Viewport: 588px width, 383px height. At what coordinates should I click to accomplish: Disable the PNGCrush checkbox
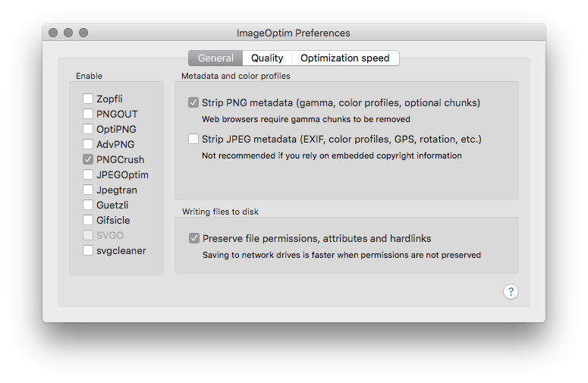pyautogui.click(x=88, y=159)
